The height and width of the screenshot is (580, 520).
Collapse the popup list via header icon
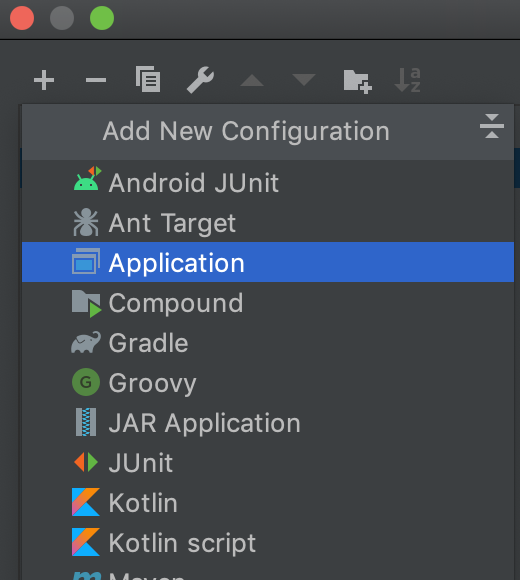[x=492, y=126]
